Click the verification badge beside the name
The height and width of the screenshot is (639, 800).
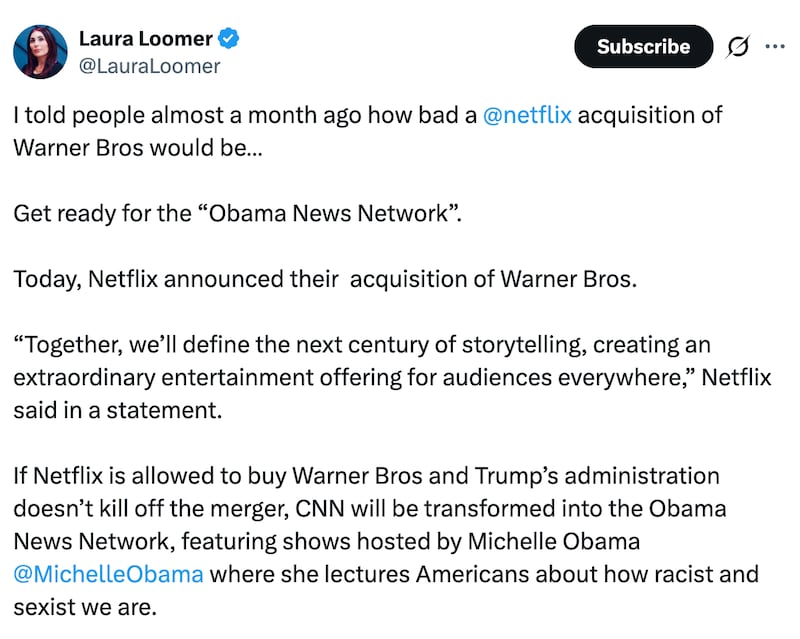(x=228, y=38)
